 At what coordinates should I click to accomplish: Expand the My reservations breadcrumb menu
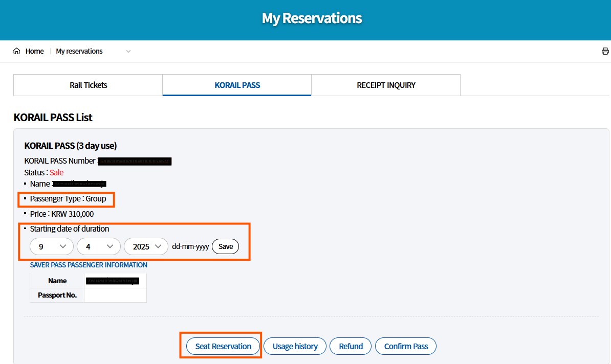point(128,51)
